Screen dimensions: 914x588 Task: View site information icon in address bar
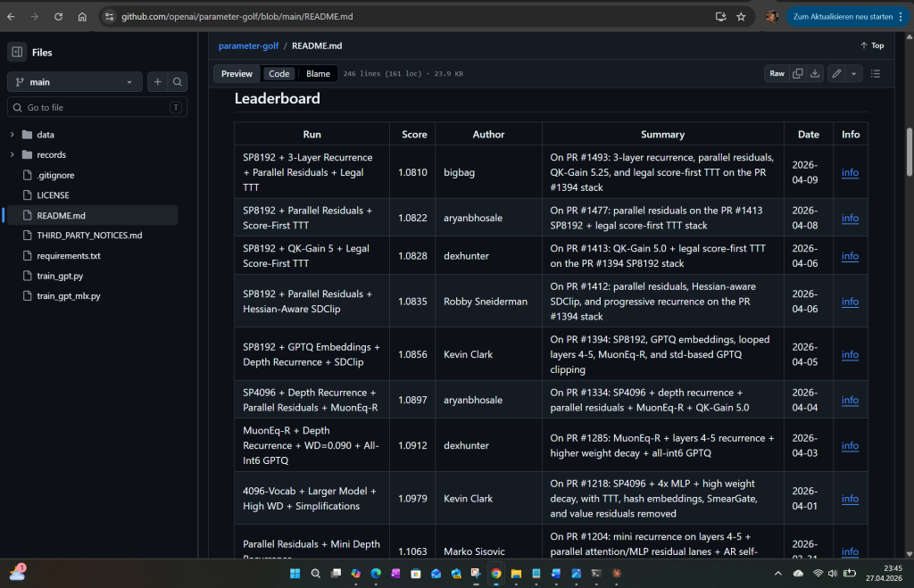(109, 16)
